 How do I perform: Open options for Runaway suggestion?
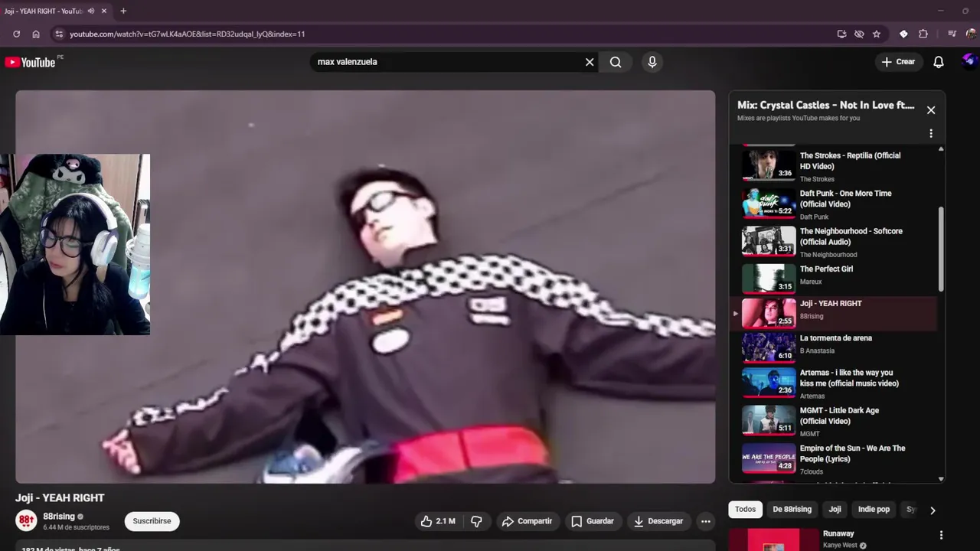pos(941,536)
